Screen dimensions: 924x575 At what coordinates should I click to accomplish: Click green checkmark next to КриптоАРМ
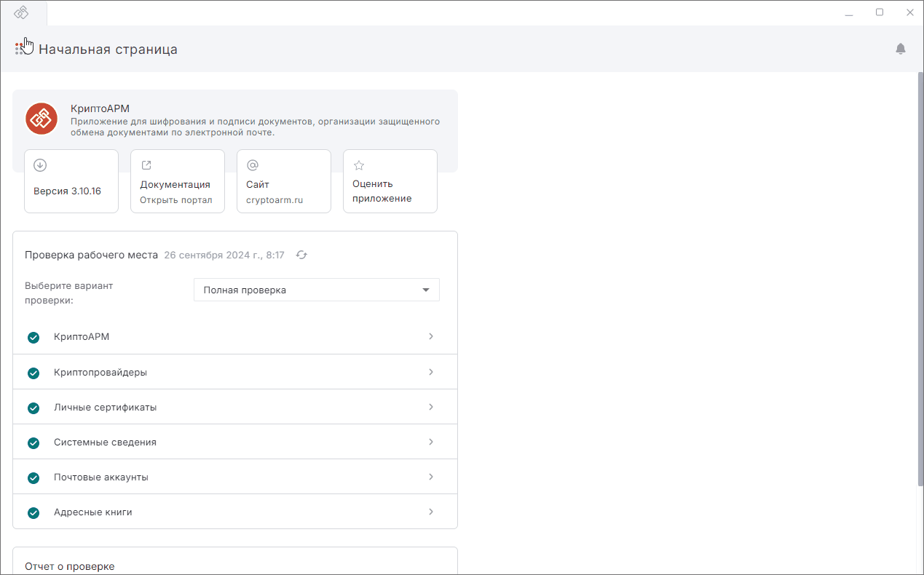tap(33, 338)
